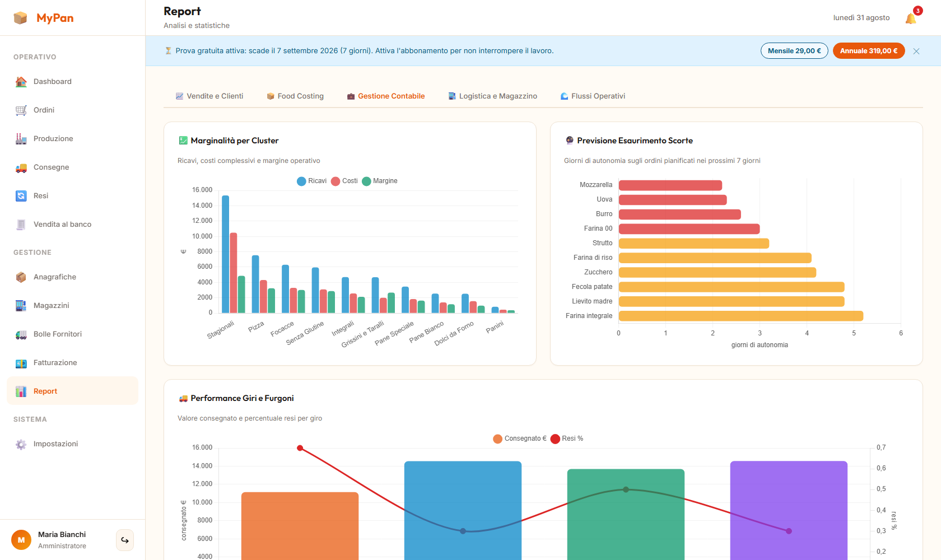Click the Consegnato € legend color swatch
The width and height of the screenshot is (941, 560).
(x=497, y=438)
